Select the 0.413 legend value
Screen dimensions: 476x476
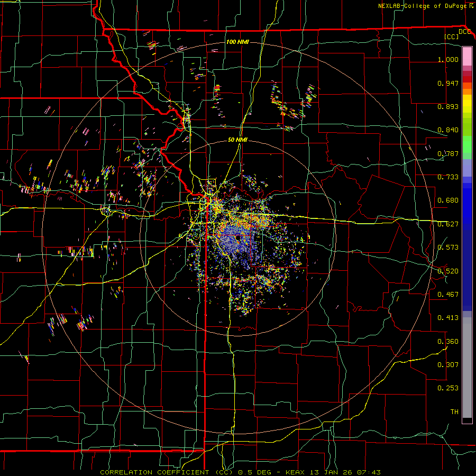pyautogui.click(x=448, y=318)
